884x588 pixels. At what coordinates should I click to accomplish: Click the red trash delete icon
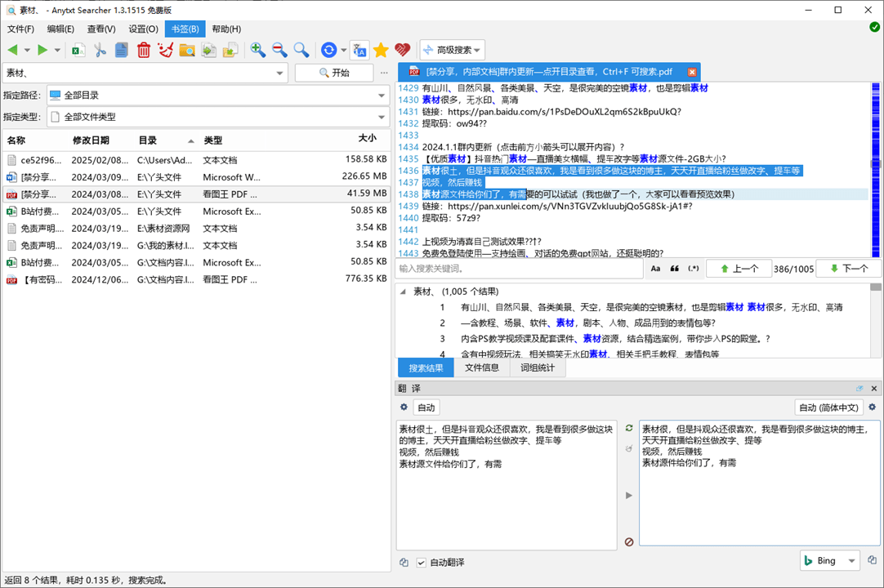coord(144,50)
